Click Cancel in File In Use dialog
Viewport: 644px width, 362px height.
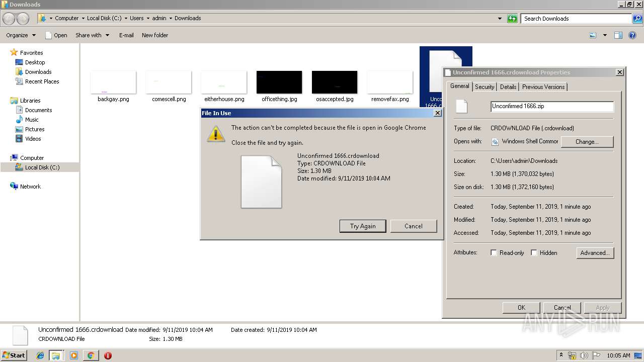pyautogui.click(x=414, y=226)
